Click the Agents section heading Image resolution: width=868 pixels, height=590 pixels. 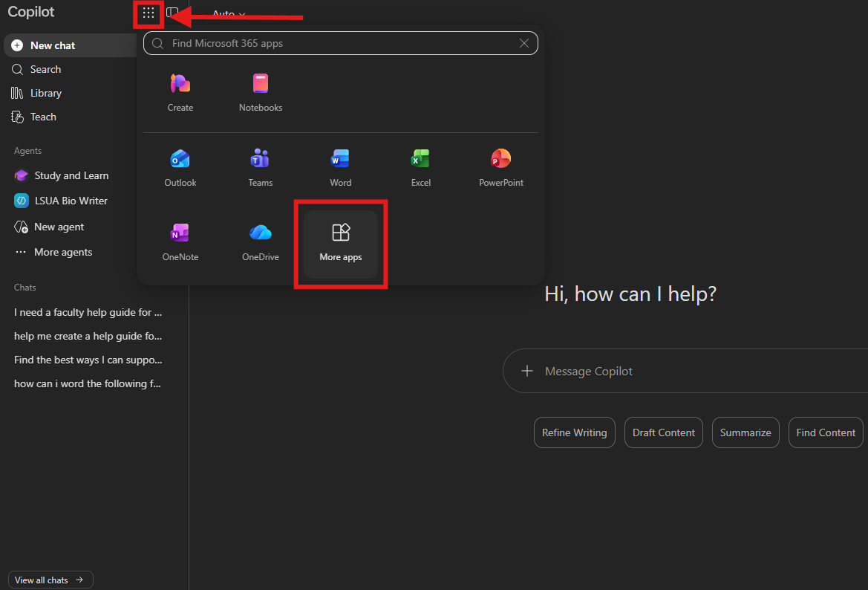[x=27, y=151]
